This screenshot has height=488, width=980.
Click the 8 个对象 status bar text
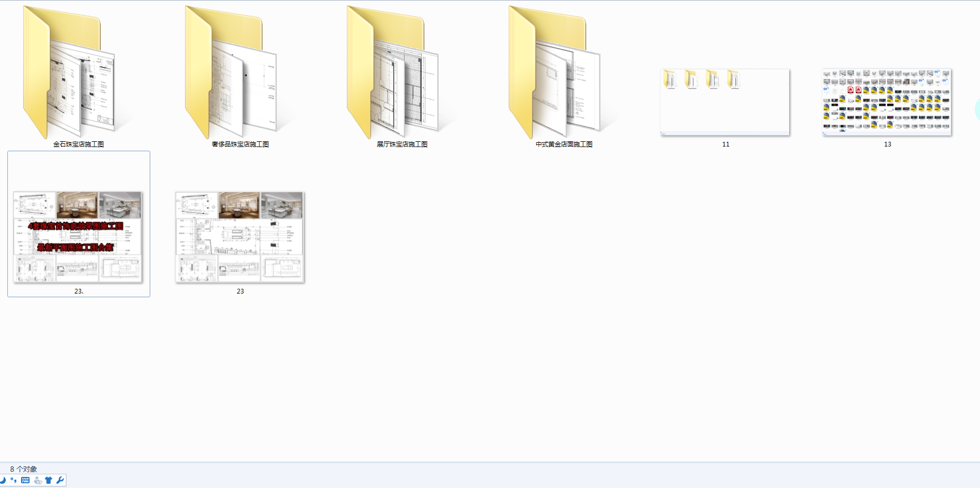pyautogui.click(x=24, y=469)
